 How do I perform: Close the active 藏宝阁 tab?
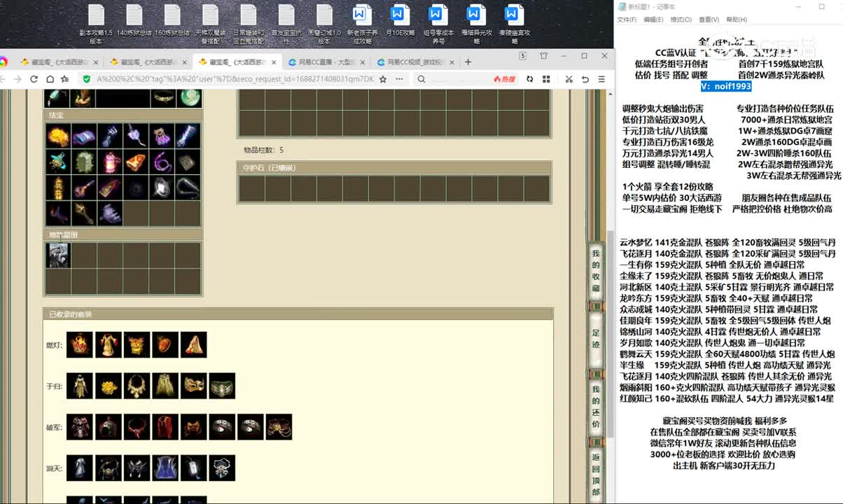point(273,62)
